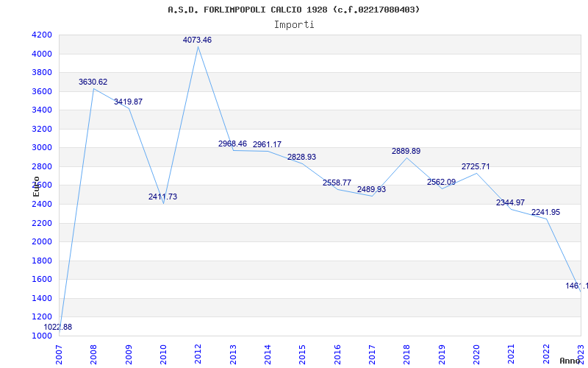Click the 1022.88 label for 2007

(x=58, y=327)
